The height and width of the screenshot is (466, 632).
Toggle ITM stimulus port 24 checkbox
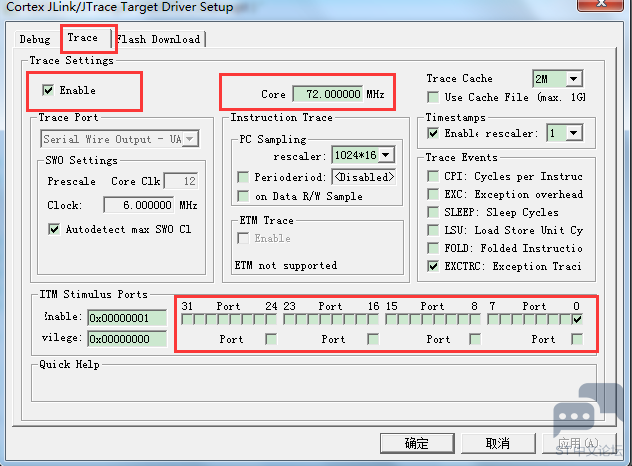[x=271, y=320]
